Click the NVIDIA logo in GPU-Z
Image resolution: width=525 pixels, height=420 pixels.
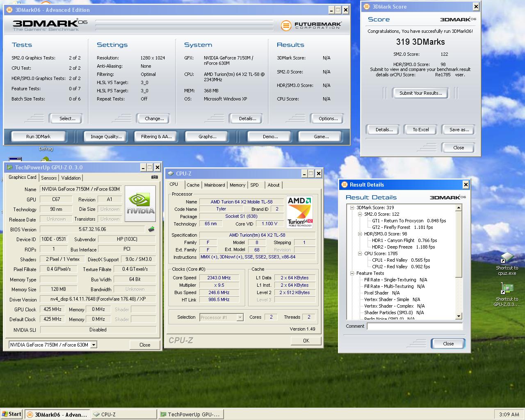click(x=140, y=203)
